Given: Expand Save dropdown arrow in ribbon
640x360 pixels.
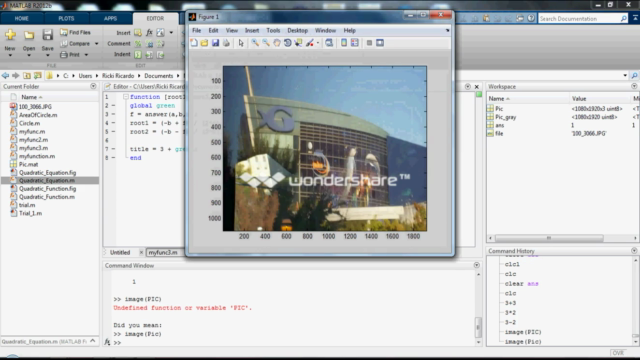Looking at the screenshot, I should [47, 56].
